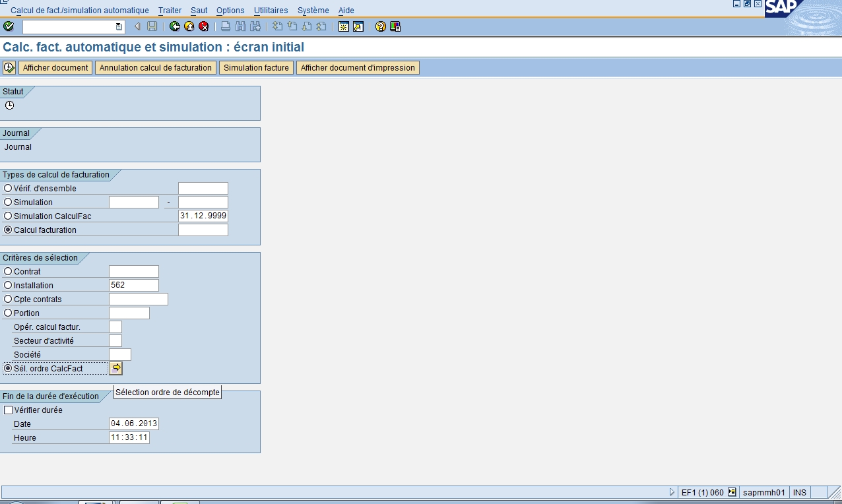Open the Utilitaires menu
This screenshot has height=504, width=842.
click(x=271, y=11)
